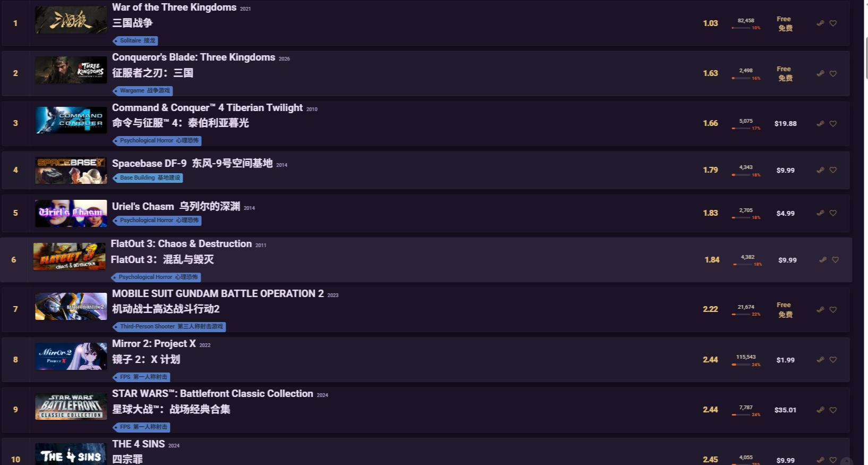Open Steam icon for Command & Conquer 4

(x=820, y=123)
